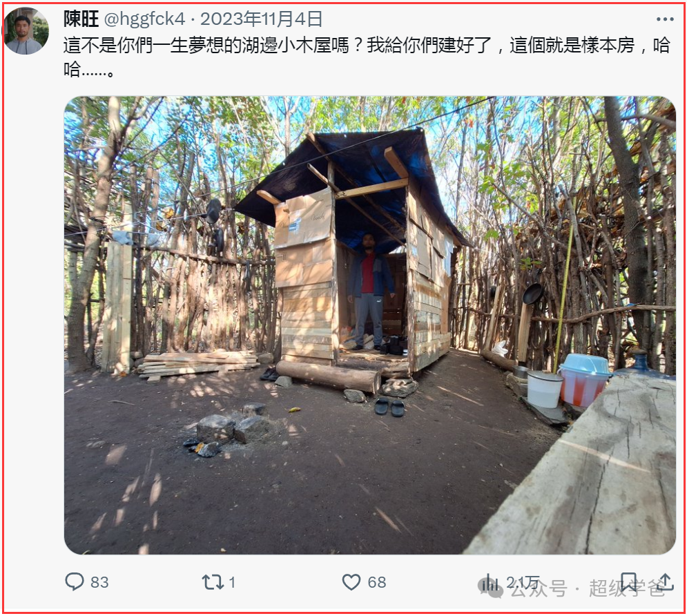Image resolution: width=687 pixels, height=616 pixels.
Task: Open view analytics bar chart icon
Action: (x=490, y=582)
